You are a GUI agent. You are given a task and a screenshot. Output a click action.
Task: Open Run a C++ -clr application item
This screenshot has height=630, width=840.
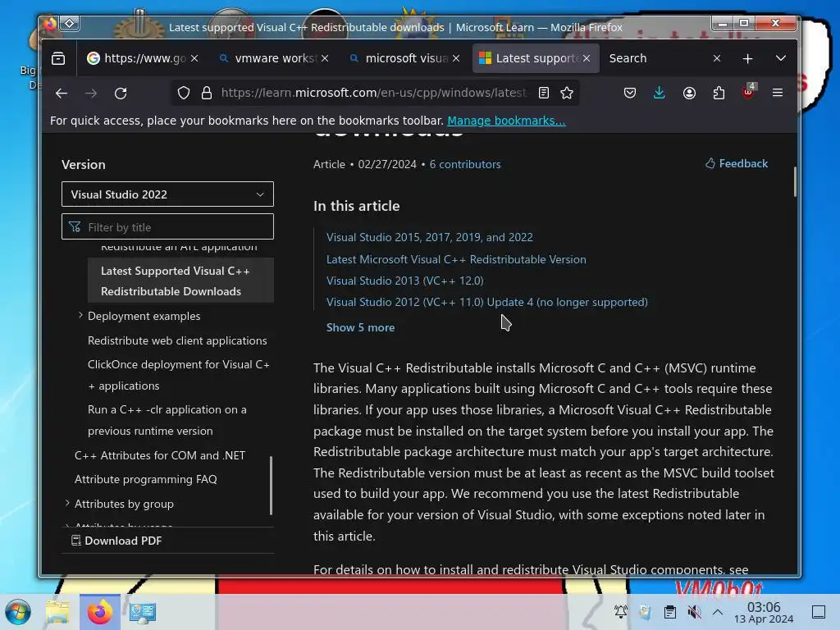[167, 420]
